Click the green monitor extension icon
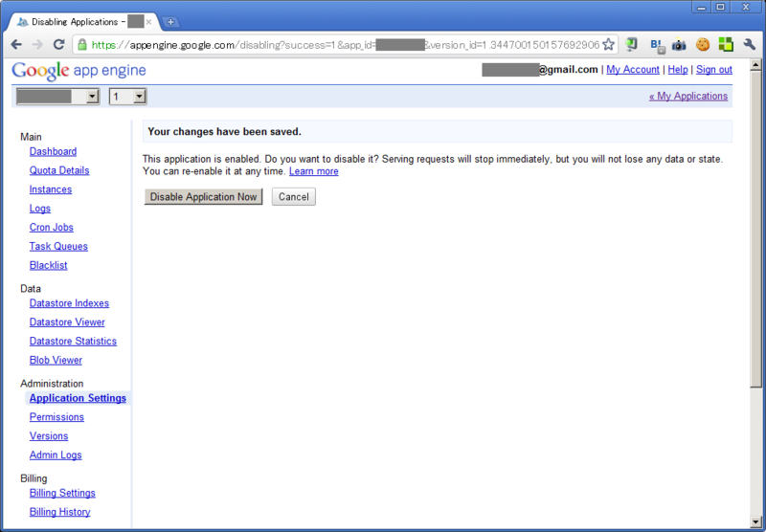766x532 pixels. point(632,44)
